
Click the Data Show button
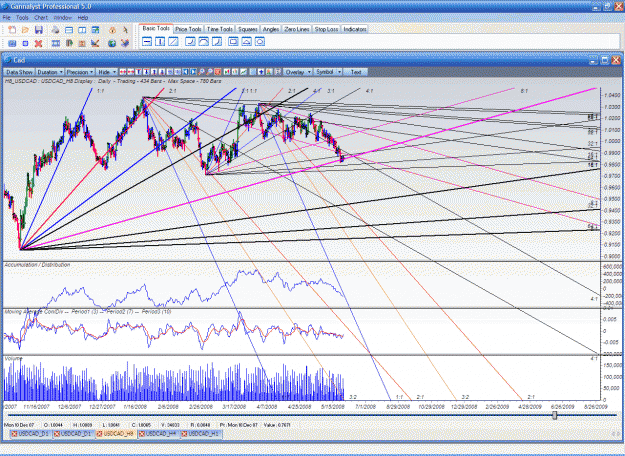point(19,72)
